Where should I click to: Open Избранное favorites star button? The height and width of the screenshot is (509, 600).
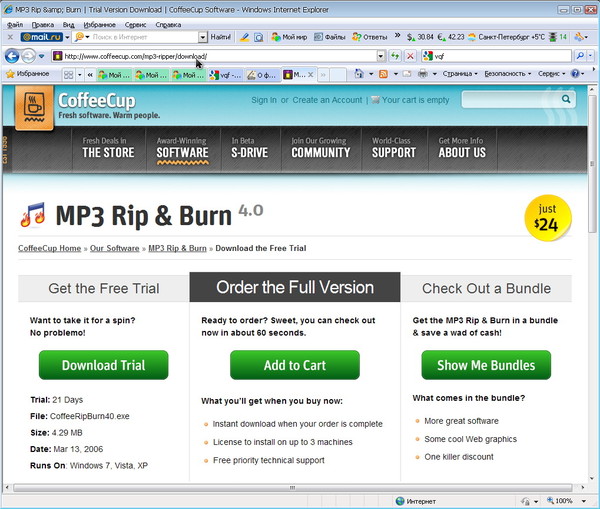(28, 74)
